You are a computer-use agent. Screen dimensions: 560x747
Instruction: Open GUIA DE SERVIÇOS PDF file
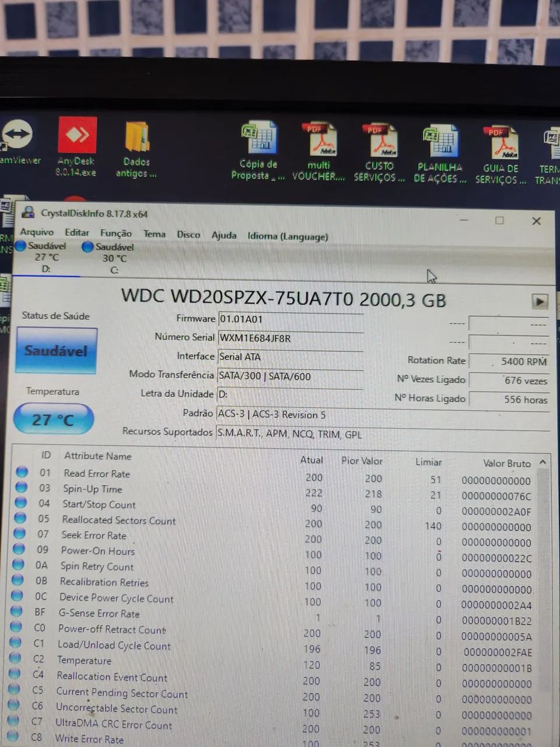coord(501,155)
